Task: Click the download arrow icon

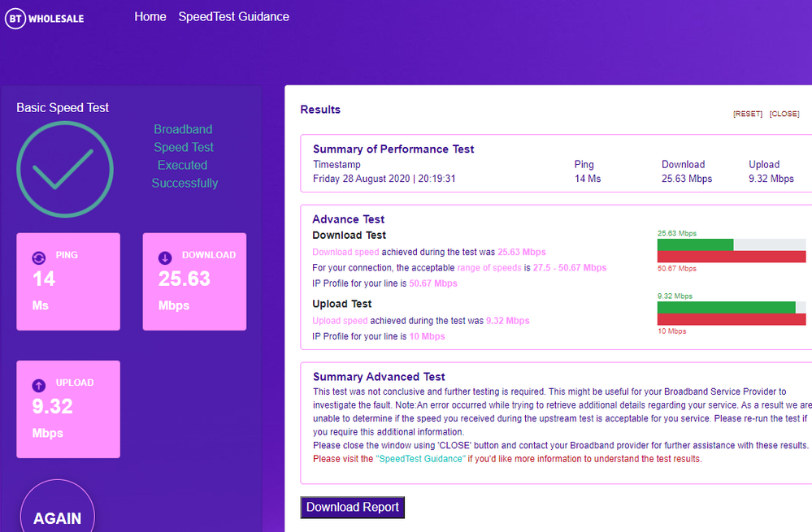Action: point(165,258)
